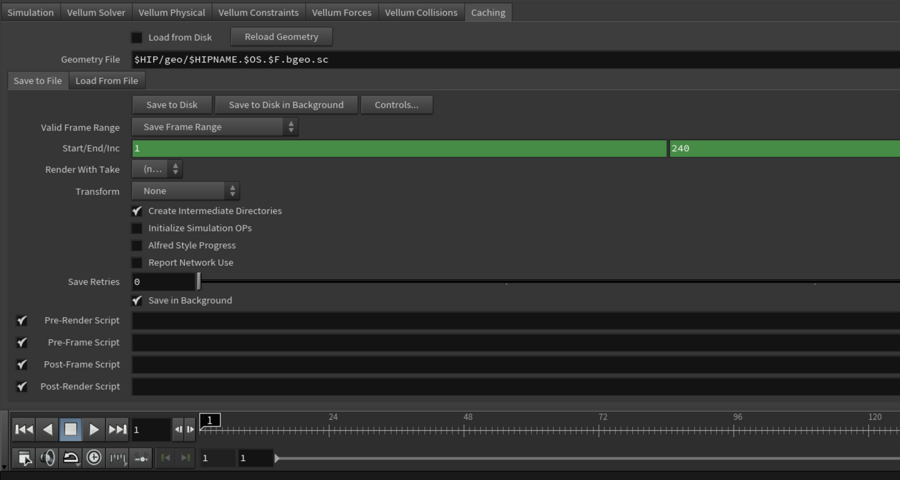Click the end frame field showing 240
The image size is (900, 480).
785,149
